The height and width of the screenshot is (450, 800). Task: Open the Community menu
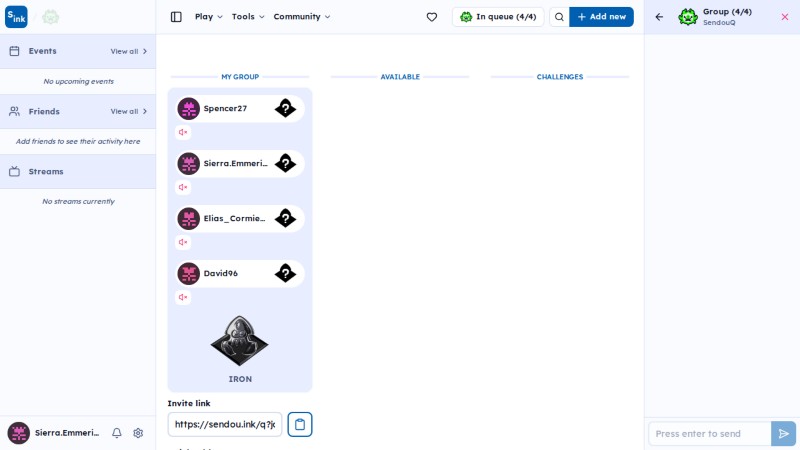point(302,17)
